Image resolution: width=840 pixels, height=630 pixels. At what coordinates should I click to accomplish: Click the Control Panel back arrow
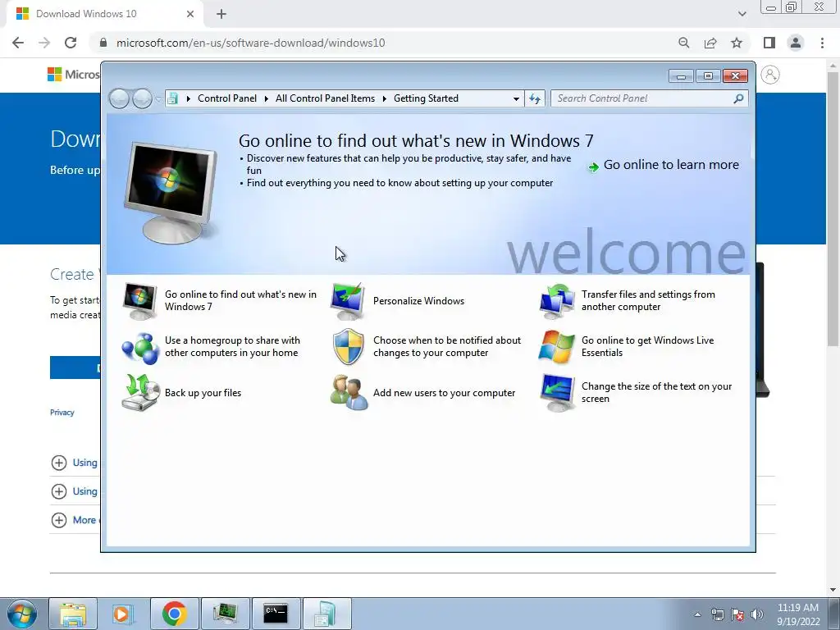pos(119,98)
